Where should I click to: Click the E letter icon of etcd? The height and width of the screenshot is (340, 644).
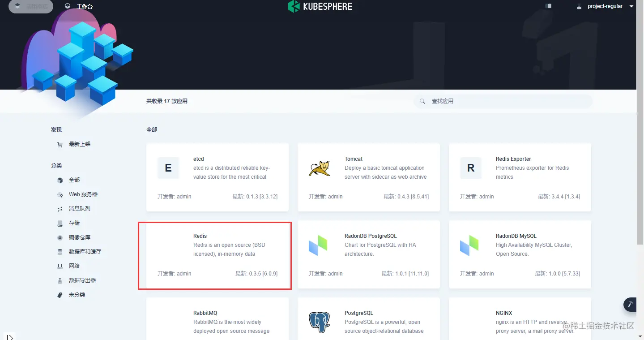point(168,168)
